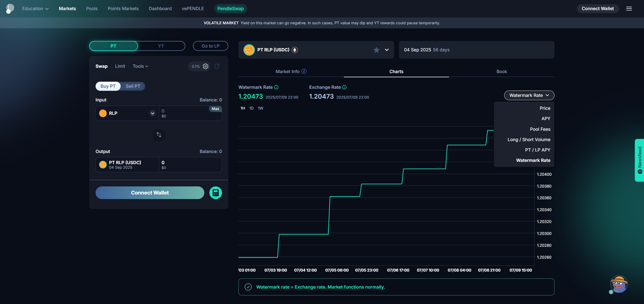Click the Go to LP button

210,46
